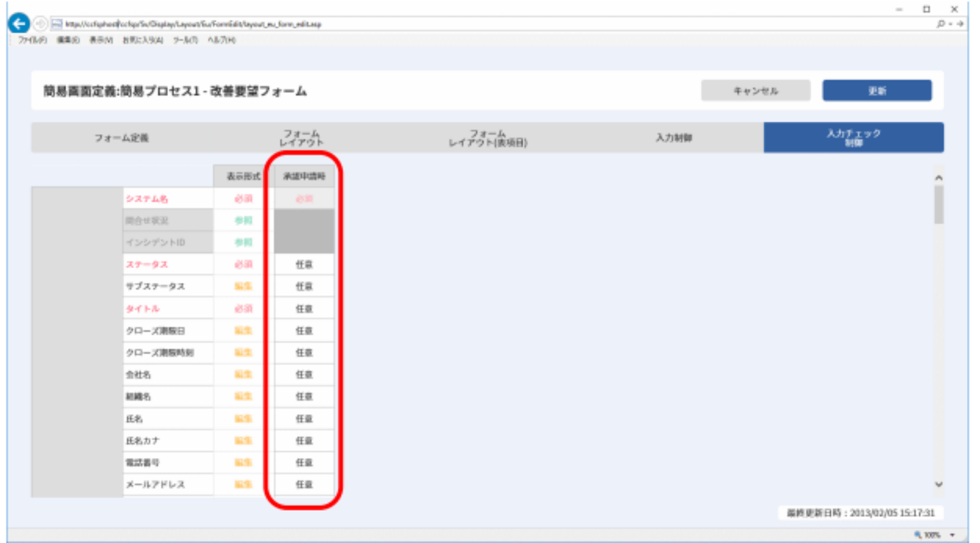The image size is (980, 543).
Task: Switch to the フォームレイアウト(表項目) tab
Action: click(x=488, y=137)
